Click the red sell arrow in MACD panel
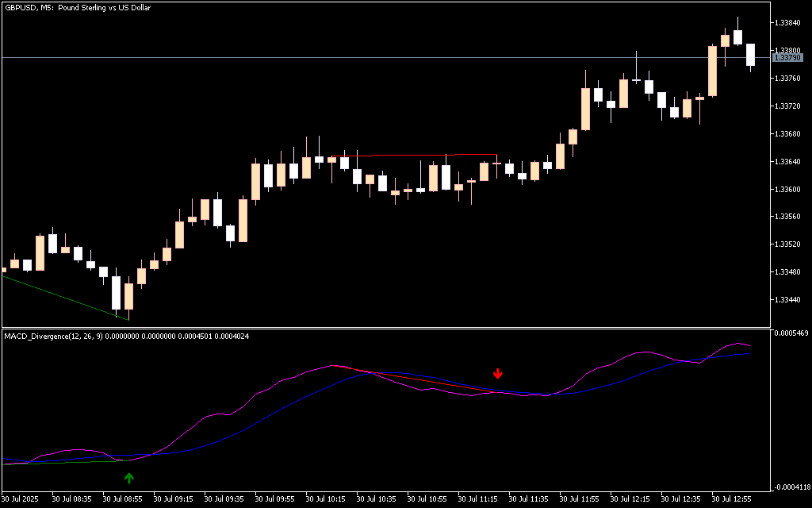This screenshot has height=508, width=812. coord(498,373)
